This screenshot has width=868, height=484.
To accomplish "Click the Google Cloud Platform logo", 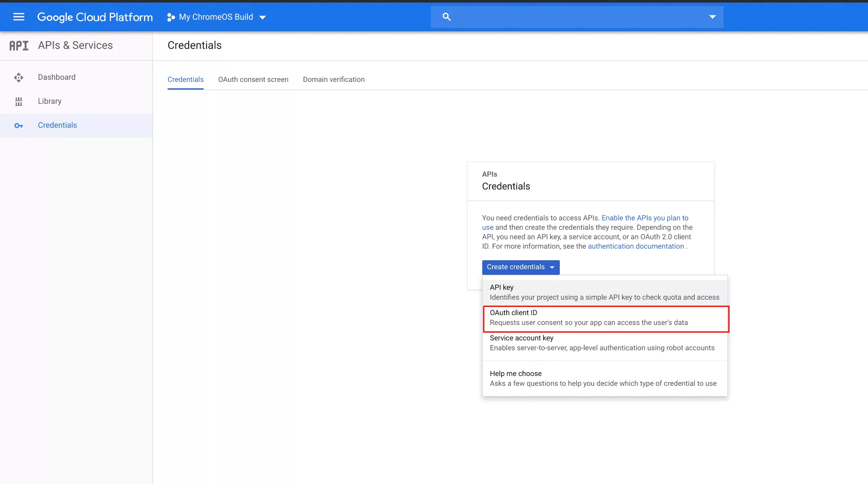I will pyautogui.click(x=95, y=17).
